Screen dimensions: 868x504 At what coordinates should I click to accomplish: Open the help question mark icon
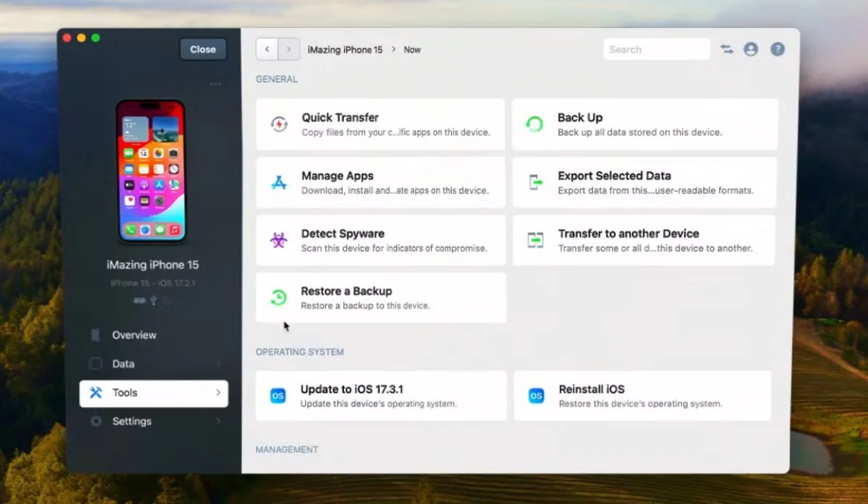click(x=777, y=49)
